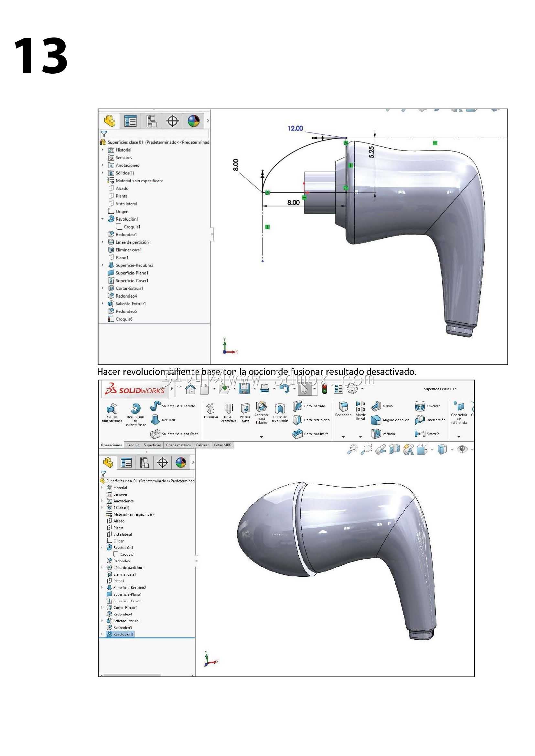This screenshot has height=756, width=535.
Task: Toggle Hide/Show items eye icon
Action: pos(463,449)
